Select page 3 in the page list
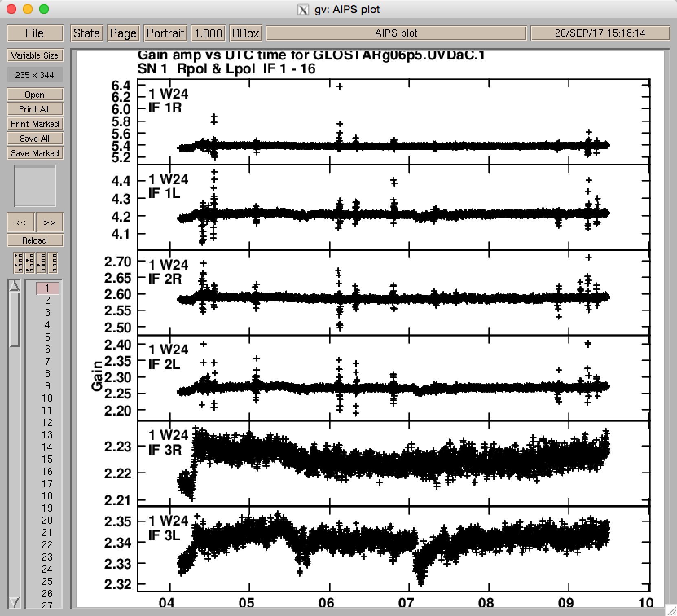The height and width of the screenshot is (616, 677). pyautogui.click(x=48, y=312)
